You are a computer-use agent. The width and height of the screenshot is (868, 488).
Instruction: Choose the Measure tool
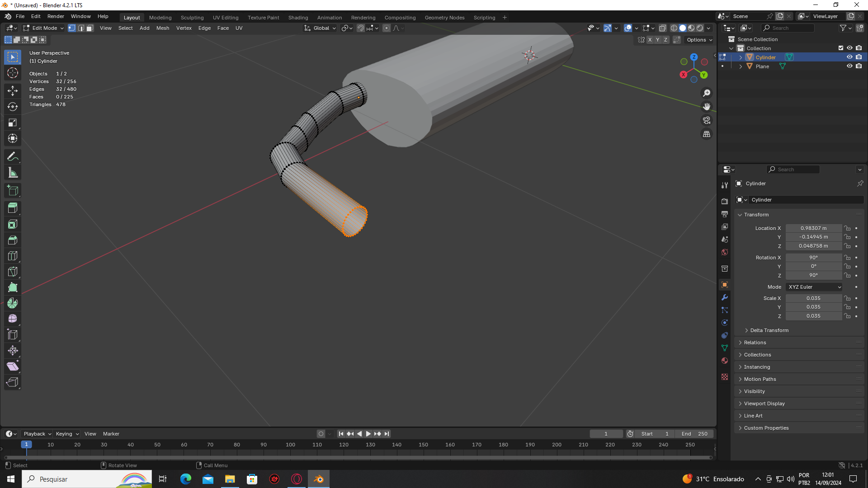(13, 173)
